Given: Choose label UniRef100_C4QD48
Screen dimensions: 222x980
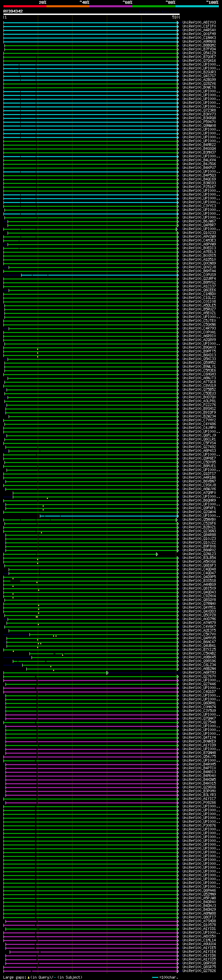Looking at the screenshot, I should [199, 569].
